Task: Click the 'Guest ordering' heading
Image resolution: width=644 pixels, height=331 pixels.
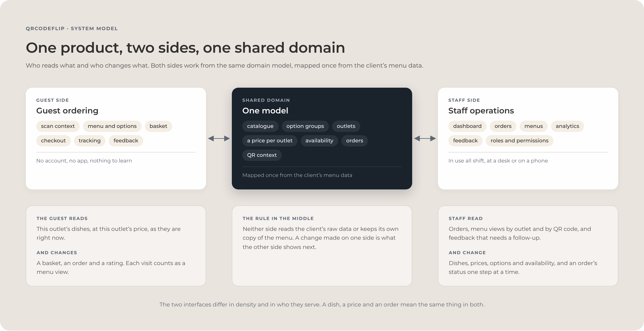Action: tap(67, 111)
